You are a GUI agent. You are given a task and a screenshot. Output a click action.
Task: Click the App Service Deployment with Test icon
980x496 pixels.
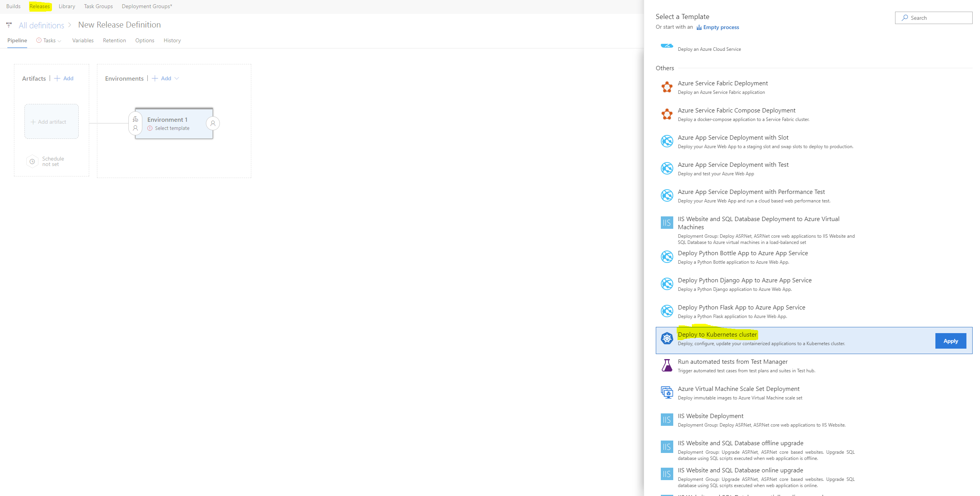667,168
